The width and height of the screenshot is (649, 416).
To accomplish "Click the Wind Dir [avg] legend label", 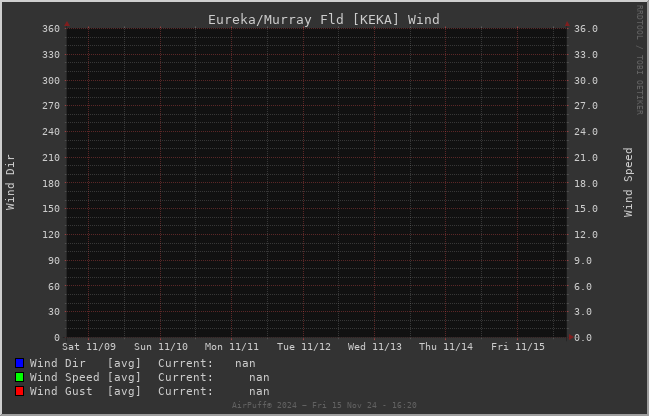I will [x=85, y=363].
